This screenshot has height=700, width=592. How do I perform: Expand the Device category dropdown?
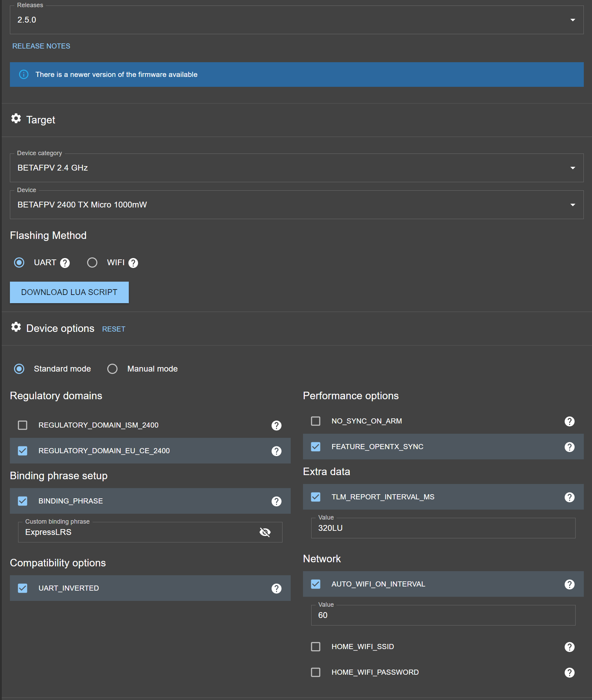click(x=573, y=168)
